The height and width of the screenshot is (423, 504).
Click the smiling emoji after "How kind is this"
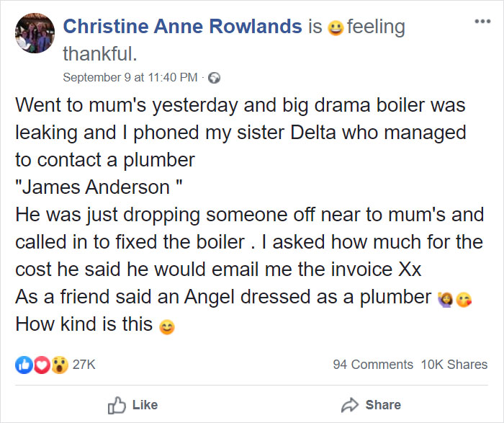(x=167, y=326)
